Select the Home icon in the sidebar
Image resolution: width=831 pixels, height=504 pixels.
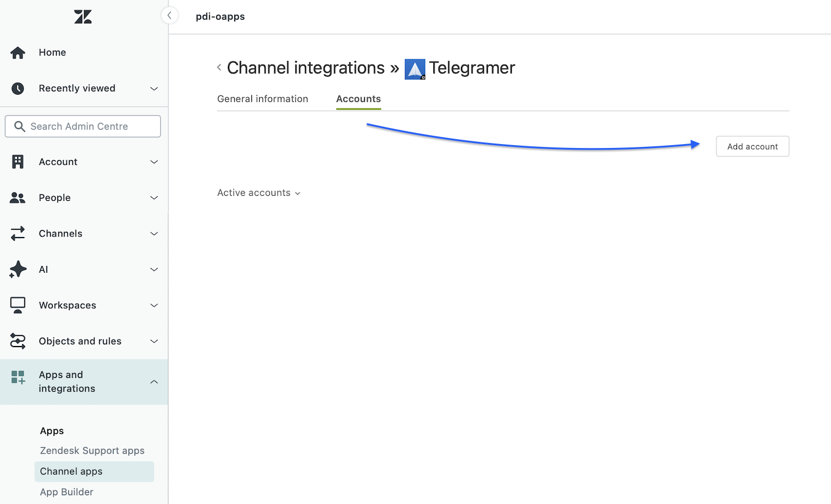[17, 52]
